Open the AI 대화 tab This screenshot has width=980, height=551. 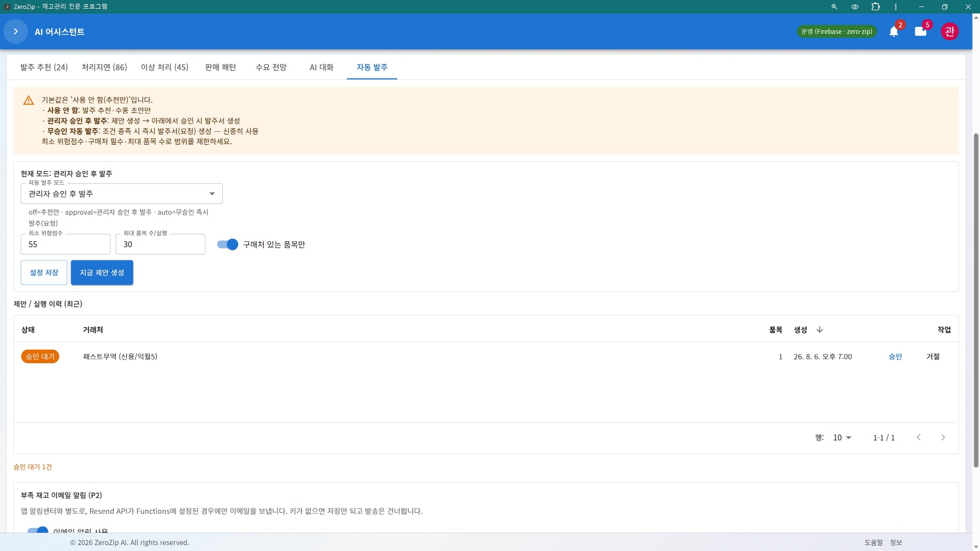pyautogui.click(x=321, y=67)
